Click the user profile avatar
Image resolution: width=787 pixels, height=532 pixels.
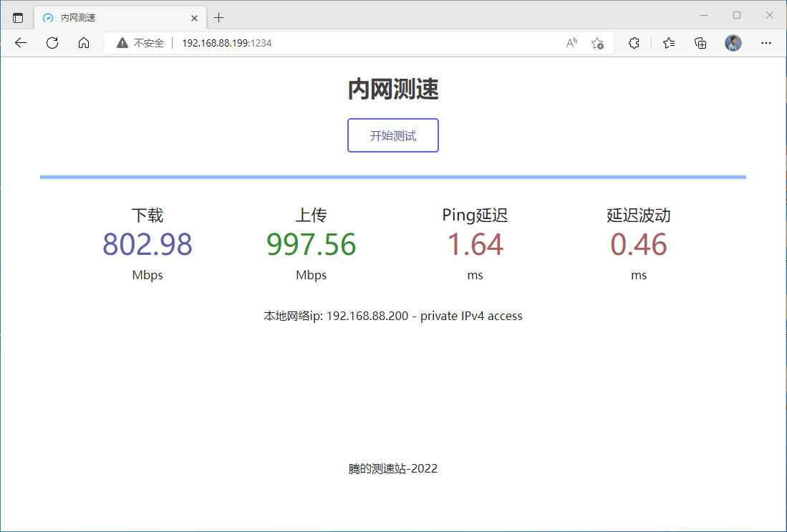tap(733, 43)
